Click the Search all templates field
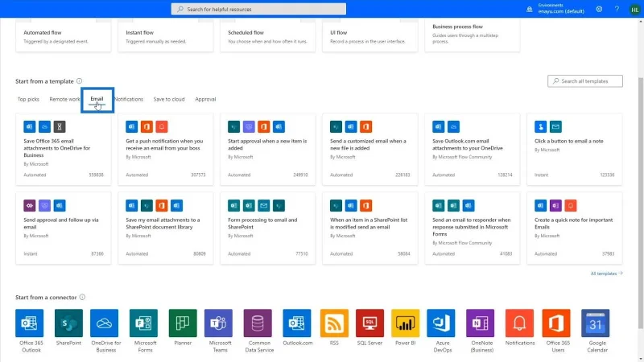644x362 pixels. tap(585, 81)
